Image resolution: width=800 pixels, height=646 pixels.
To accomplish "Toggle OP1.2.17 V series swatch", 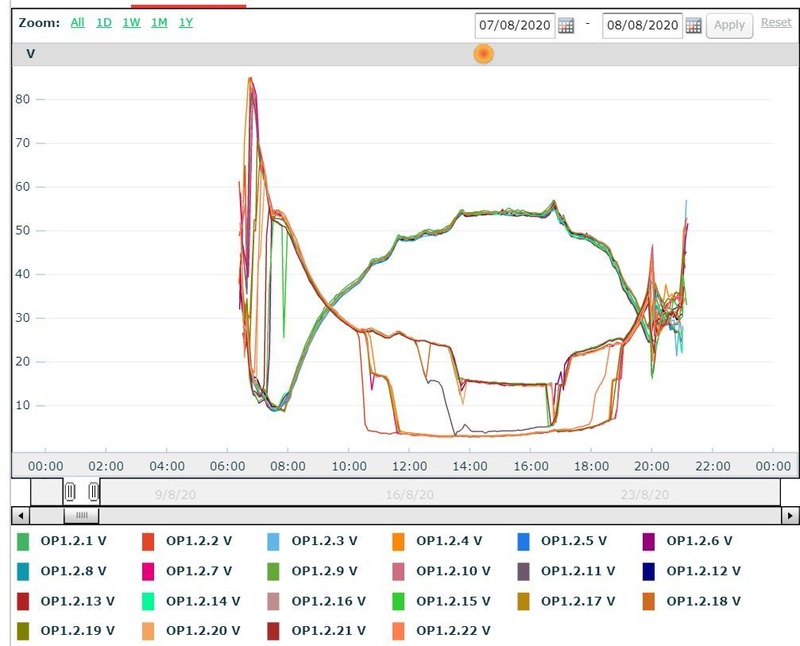I will (x=523, y=602).
